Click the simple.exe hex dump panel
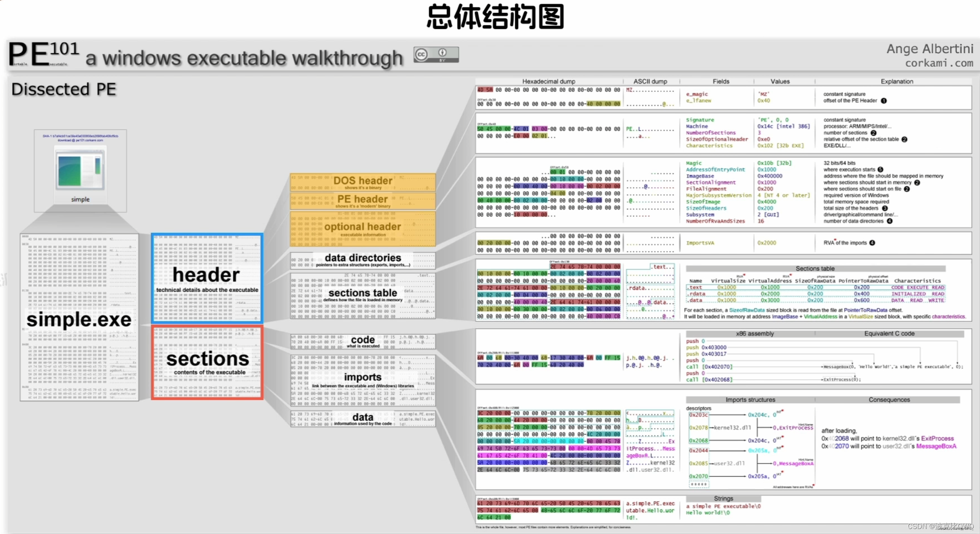Screen dimensions: 980x534 point(79,317)
